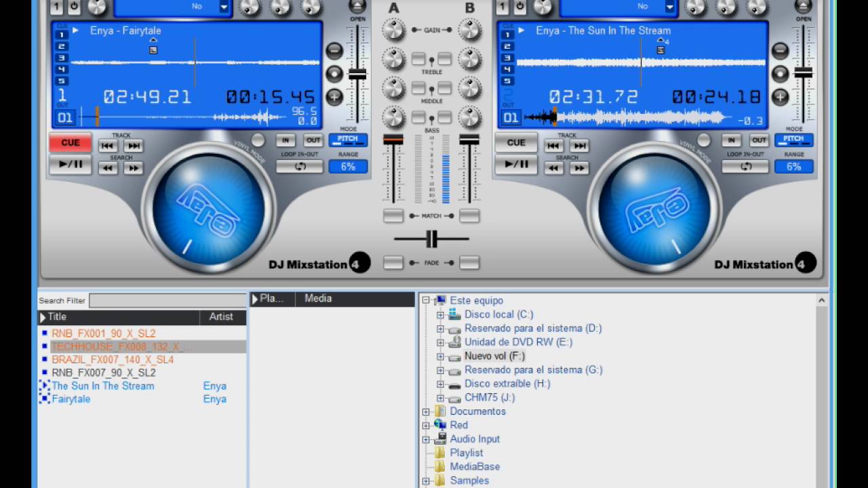Toggle loop in-out on left deck

click(299, 167)
